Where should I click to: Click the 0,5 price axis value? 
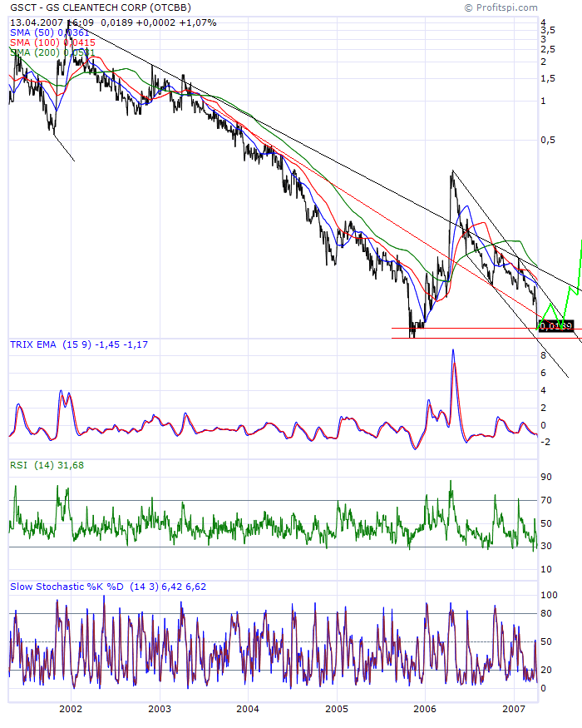[x=548, y=141]
